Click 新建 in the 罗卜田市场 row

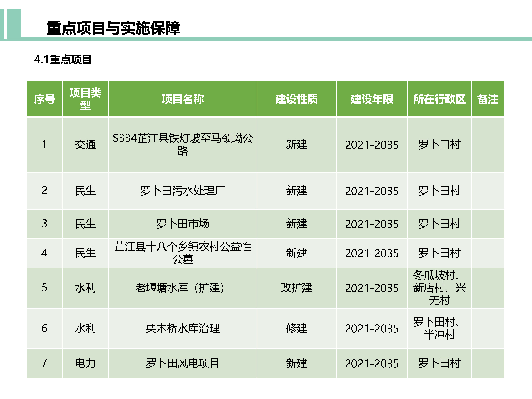297,224
